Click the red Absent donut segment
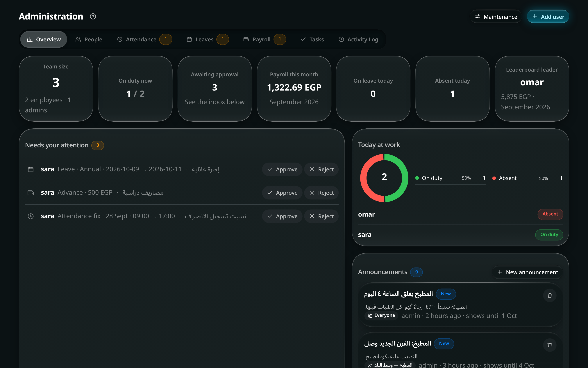 [363, 178]
